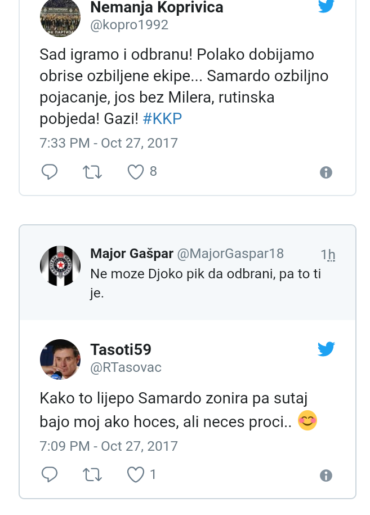Open @kopro1992 profile handle
The image size is (370, 515).
[129, 25]
